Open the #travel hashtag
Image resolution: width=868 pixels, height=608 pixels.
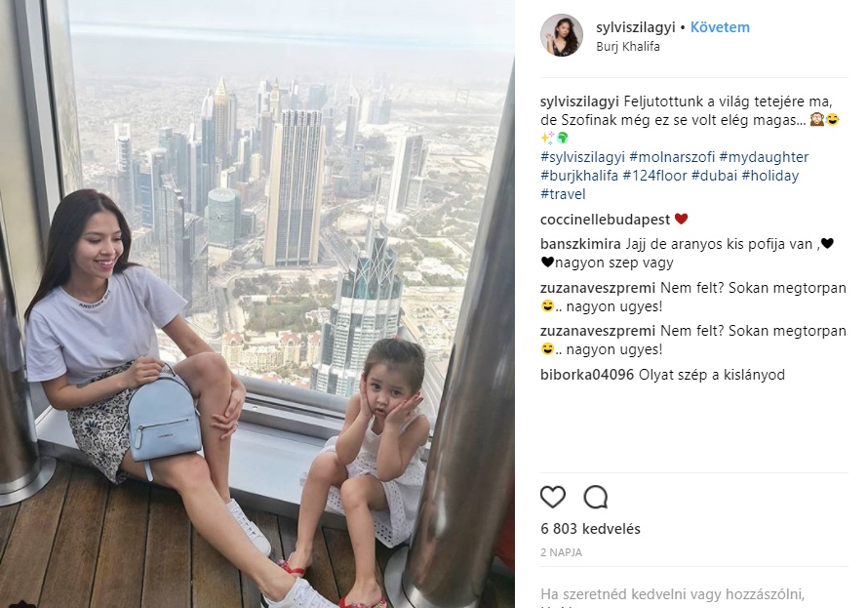pos(563,194)
